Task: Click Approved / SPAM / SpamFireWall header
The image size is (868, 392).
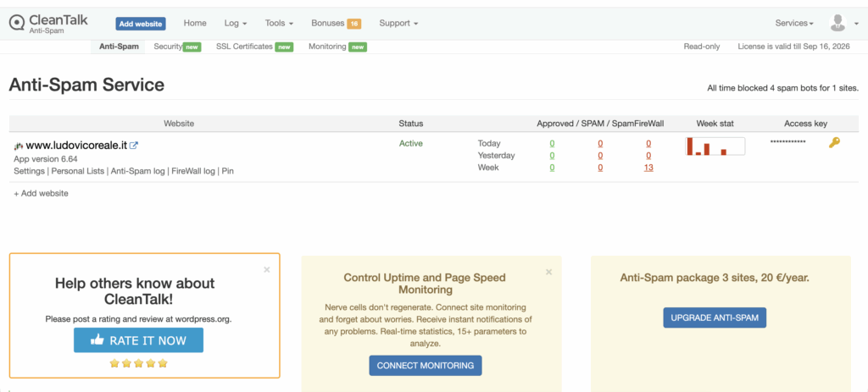Action: coord(600,124)
